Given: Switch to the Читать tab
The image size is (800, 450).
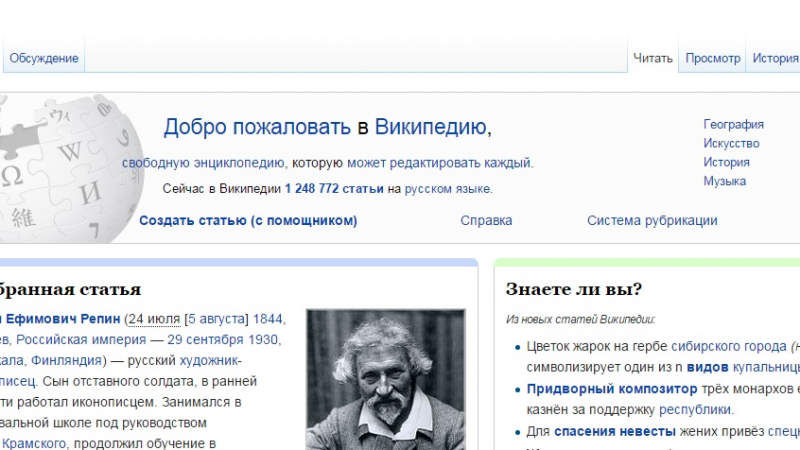Looking at the screenshot, I should point(653,58).
